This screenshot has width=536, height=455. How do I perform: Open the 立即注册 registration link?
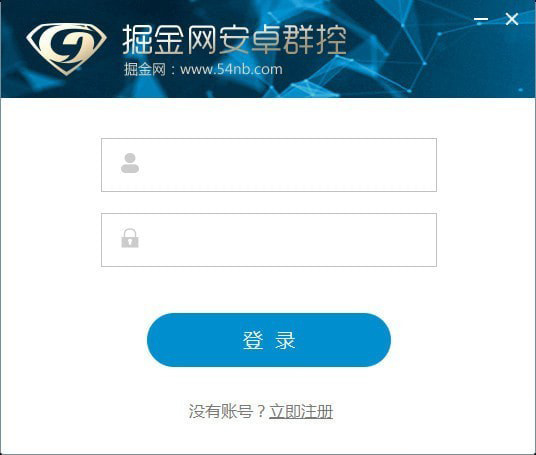pos(301,411)
